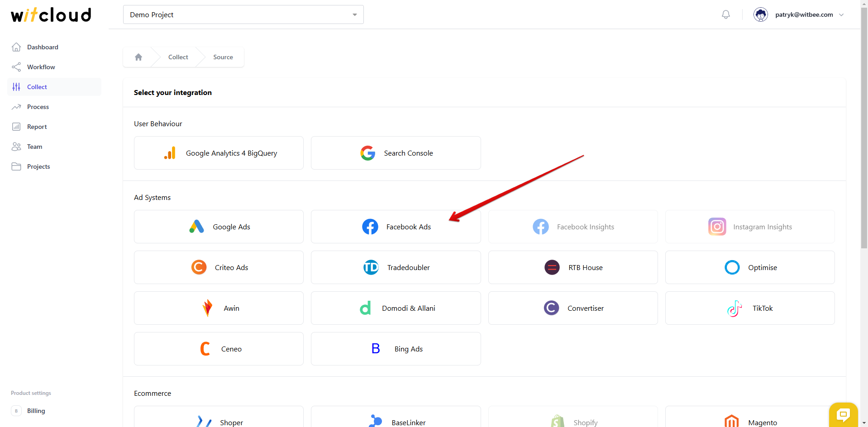Click the 'Ad Systems' section label
868x427 pixels.
coord(152,197)
